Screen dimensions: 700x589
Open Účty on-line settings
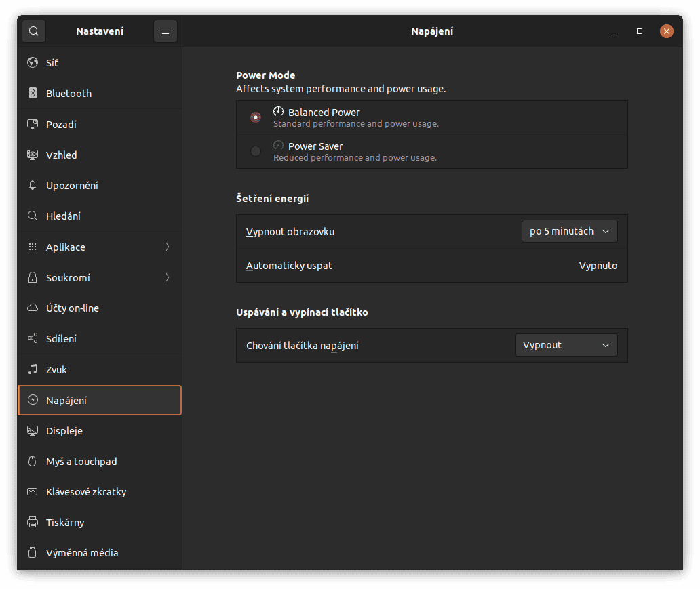(73, 308)
